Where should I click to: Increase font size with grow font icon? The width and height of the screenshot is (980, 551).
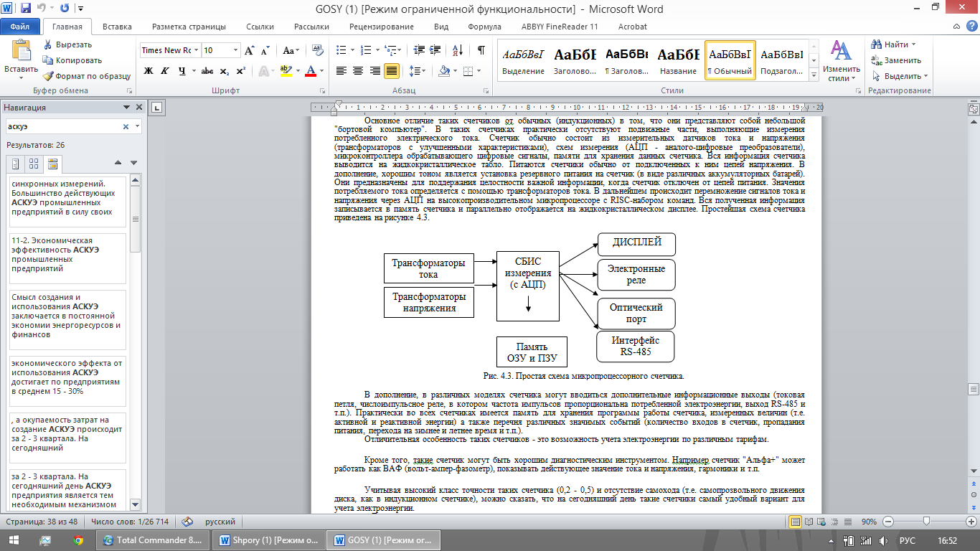[250, 50]
